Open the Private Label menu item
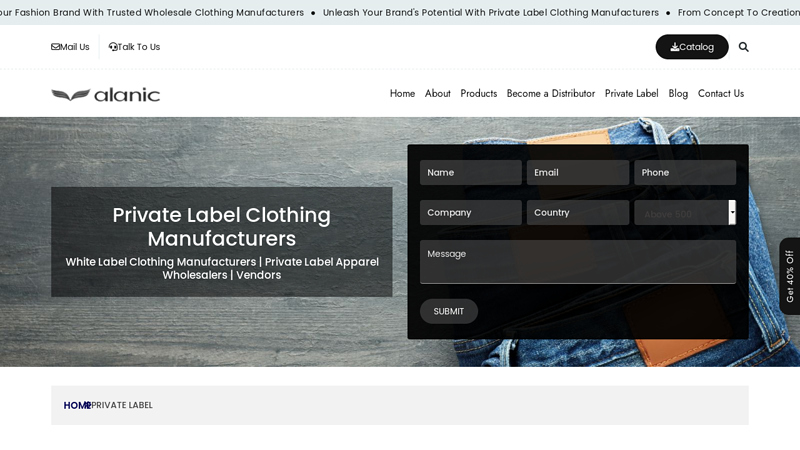Viewport: 800px width, 450px height. coord(632,93)
